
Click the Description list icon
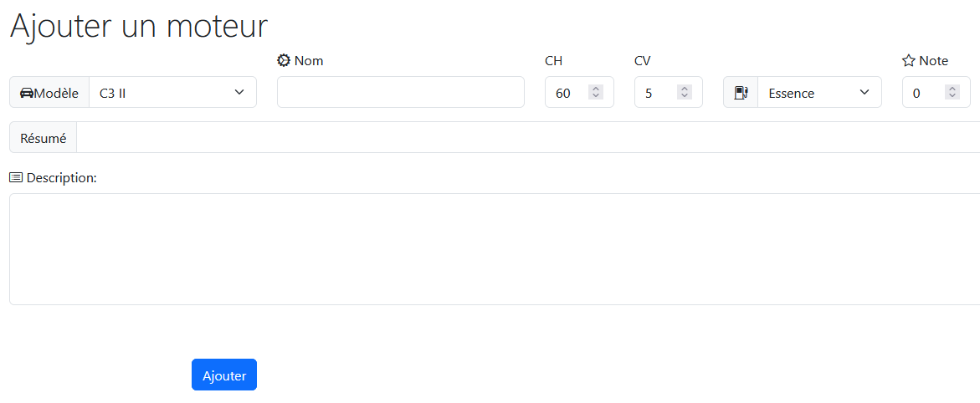point(16,177)
